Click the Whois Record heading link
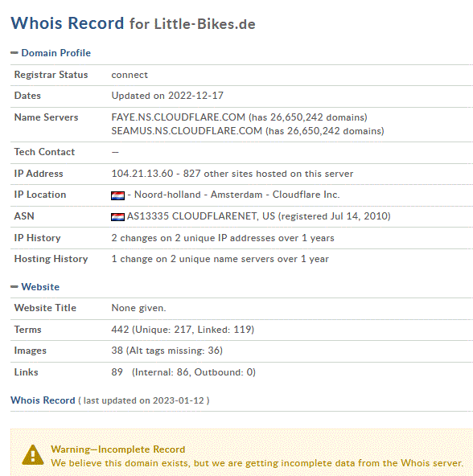 pos(43,400)
